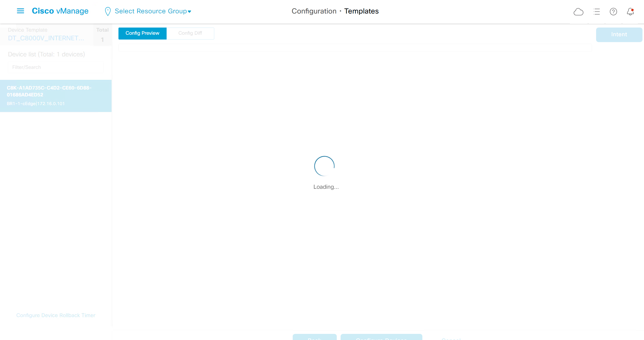Click the Filter/Search input field
The height and width of the screenshot is (340, 644).
click(x=56, y=67)
